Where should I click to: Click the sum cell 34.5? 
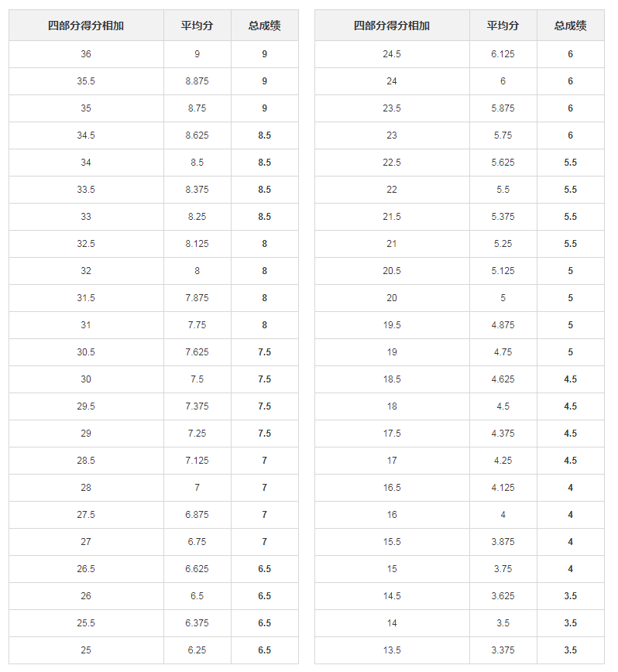(86, 135)
